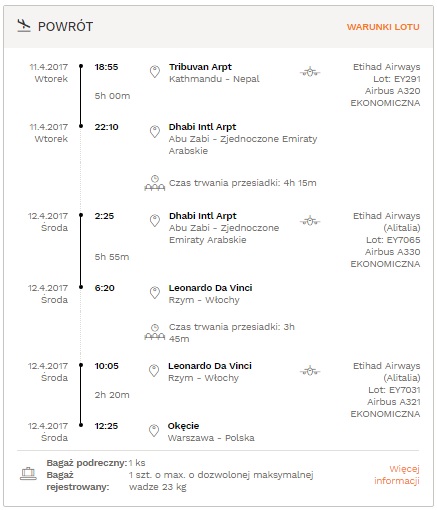Viewport: 437px width, 510px height.
Task: Click the location pin next to Tribuvan Arpt
Action: 155,72
